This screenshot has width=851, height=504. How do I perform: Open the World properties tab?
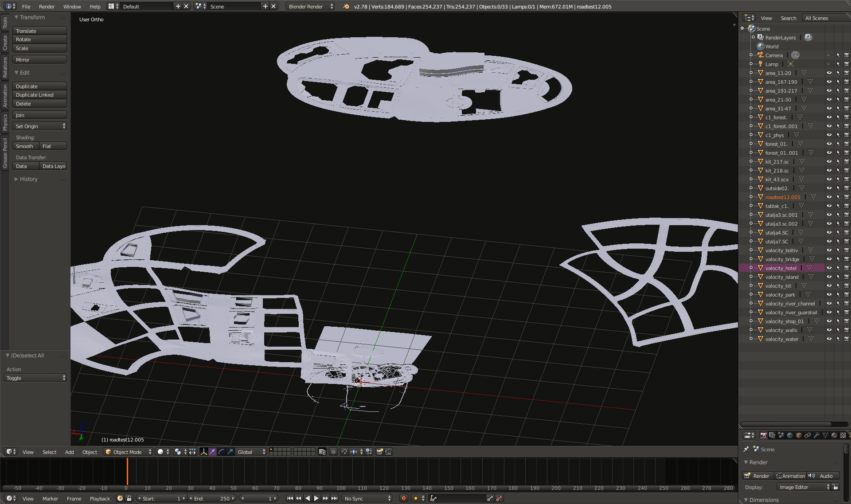point(790,435)
